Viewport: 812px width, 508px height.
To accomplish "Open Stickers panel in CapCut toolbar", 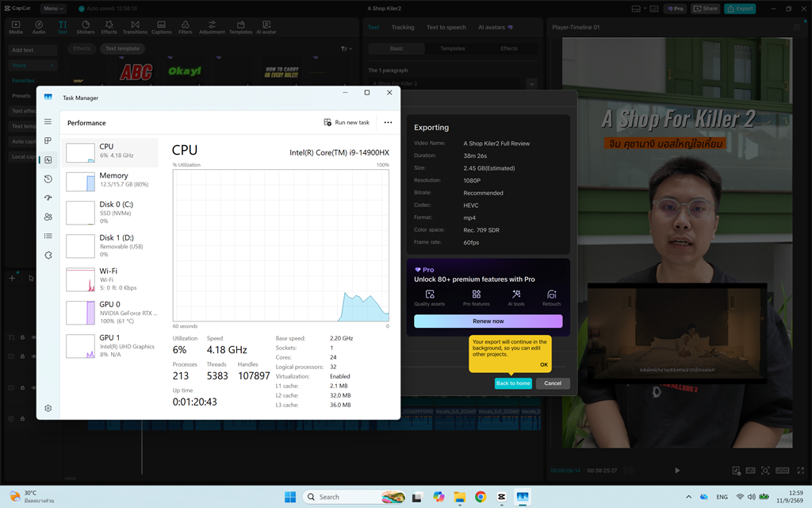I will click(86, 28).
